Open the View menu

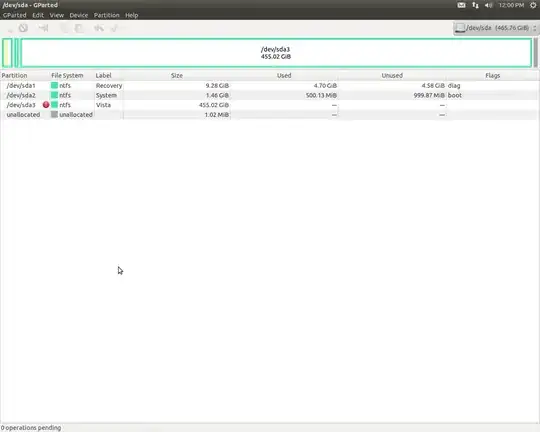coord(56,15)
